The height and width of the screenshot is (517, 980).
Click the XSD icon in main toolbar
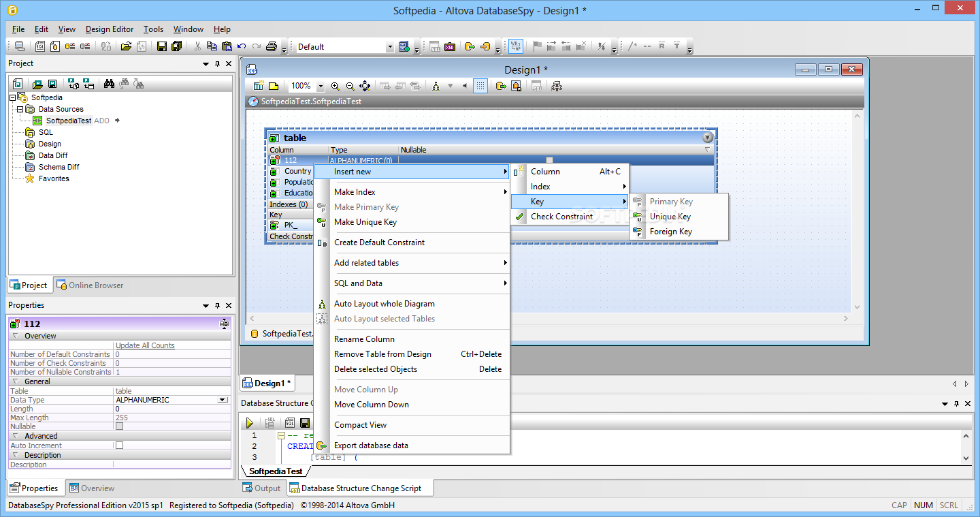(x=450, y=46)
